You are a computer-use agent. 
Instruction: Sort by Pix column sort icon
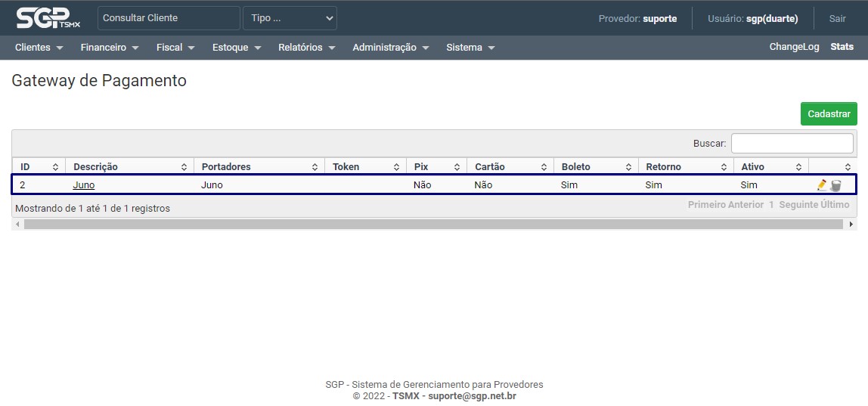tap(457, 167)
